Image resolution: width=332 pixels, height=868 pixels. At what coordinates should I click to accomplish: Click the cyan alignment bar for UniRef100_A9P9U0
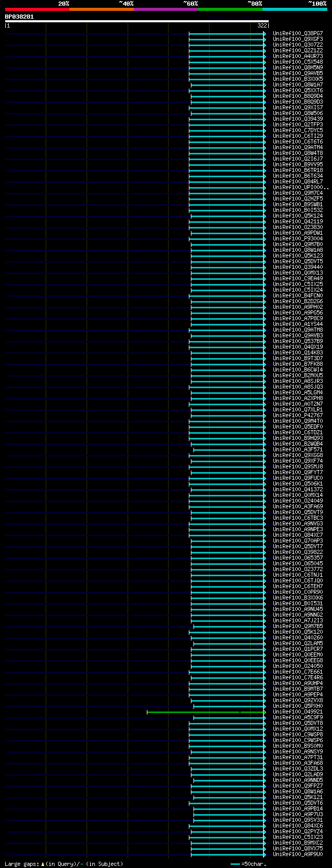(x=229, y=855)
